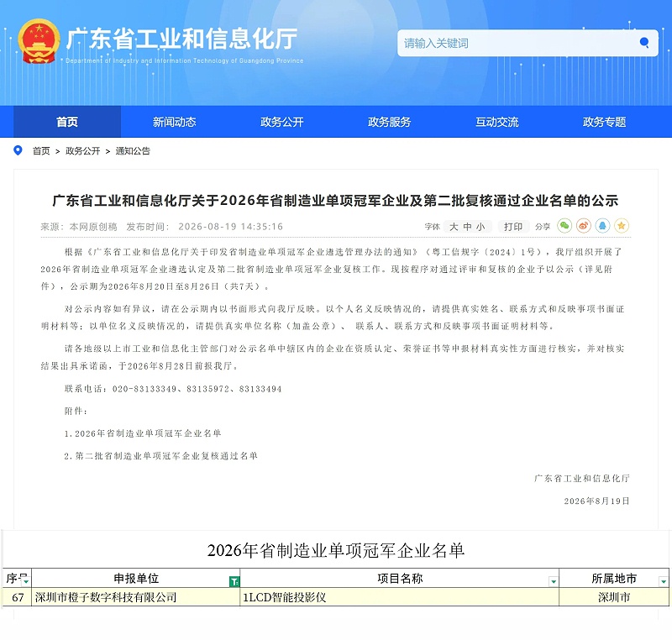
Task: Click the 申报单位 column header
Action: tap(136, 579)
